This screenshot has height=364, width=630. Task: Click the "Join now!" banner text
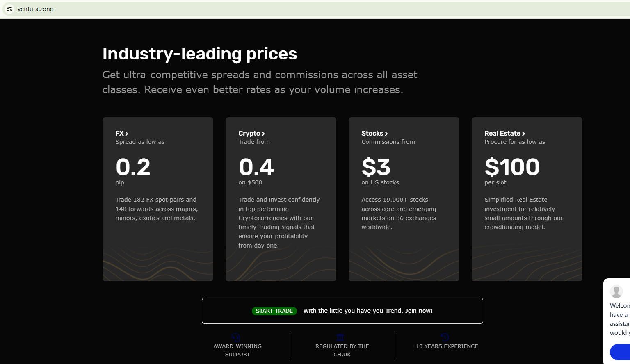(419, 311)
